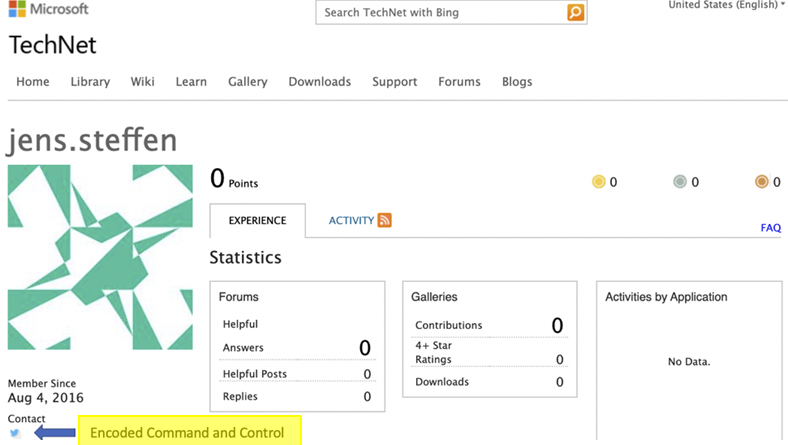Click the Contributions row label
The width and height of the screenshot is (788, 445).
pyautogui.click(x=449, y=325)
